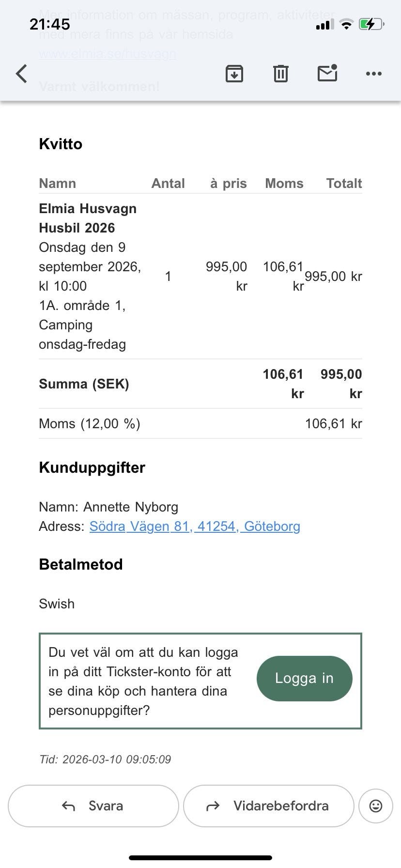Viewport: 401px width, 868px height.
Task: Tap the Wi-Fi status icon
Action: click(346, 24)
